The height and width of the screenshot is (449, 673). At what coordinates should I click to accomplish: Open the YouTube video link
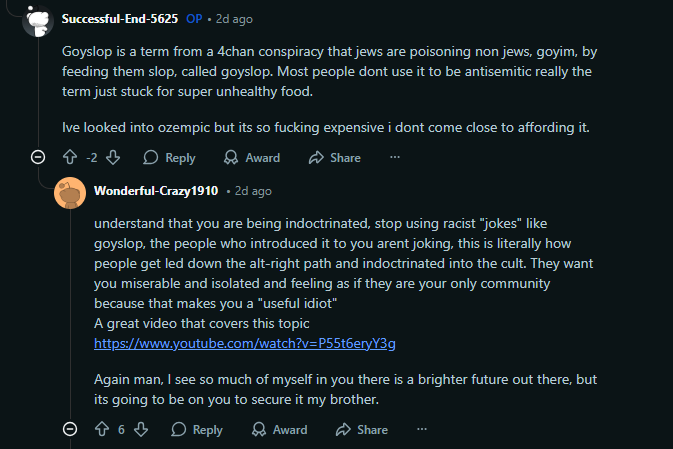pos(245,344)
